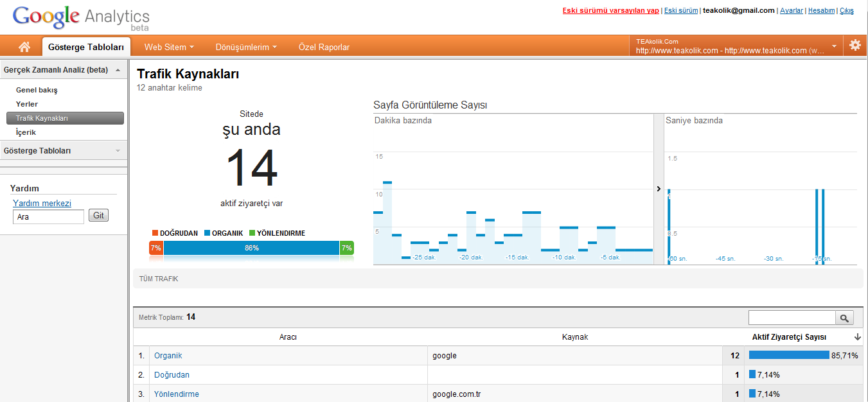Click the teakolik@gmail.com account text
Viewport: 868px width, 402px height.
739,10
